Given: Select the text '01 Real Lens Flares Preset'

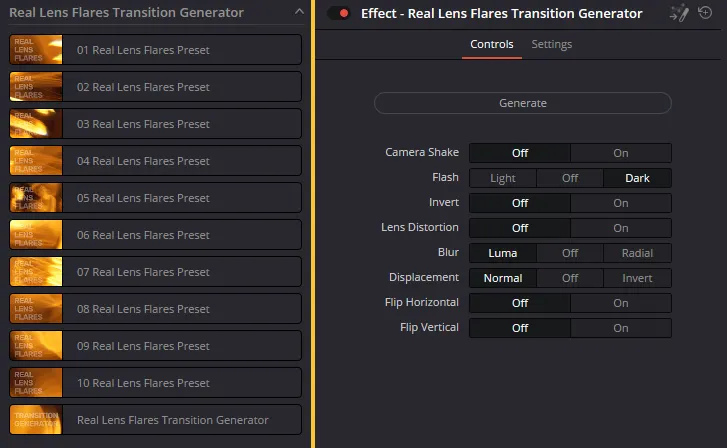Looking at the screenshot, I should (x=143, y=50).
